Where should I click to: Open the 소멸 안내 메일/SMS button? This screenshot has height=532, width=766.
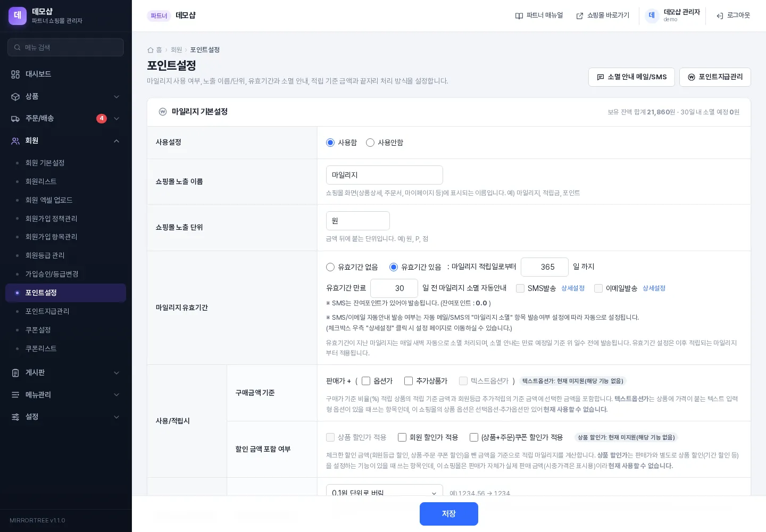[631, 77]
